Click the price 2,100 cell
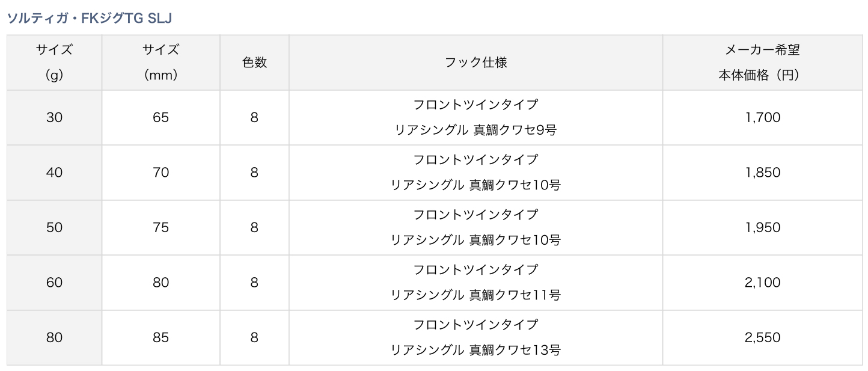Screen dimensions: 868x371 click(762, 283)
